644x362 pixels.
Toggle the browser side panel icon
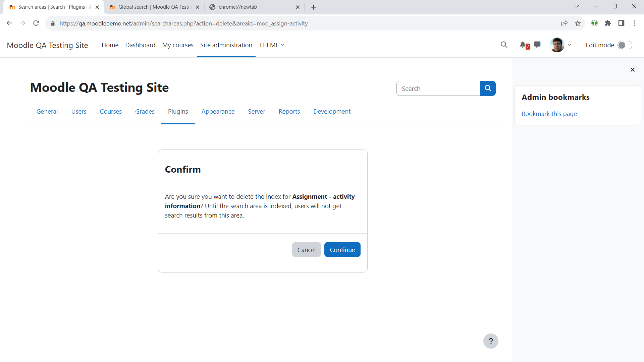click(621, 23)
